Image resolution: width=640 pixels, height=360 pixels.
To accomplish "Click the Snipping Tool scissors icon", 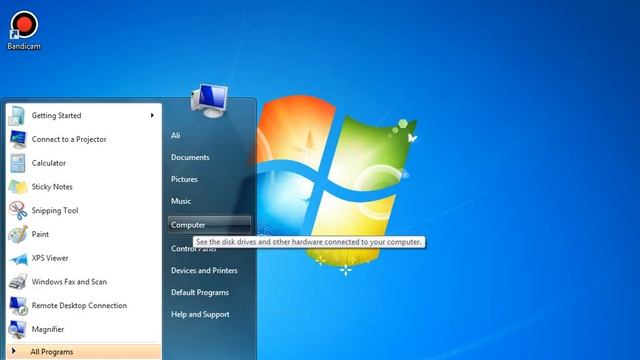I will (x=18, y=211).
